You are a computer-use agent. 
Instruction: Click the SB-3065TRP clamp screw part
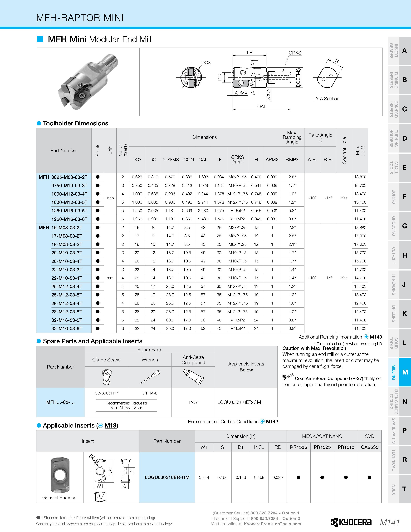pos(106,393)
